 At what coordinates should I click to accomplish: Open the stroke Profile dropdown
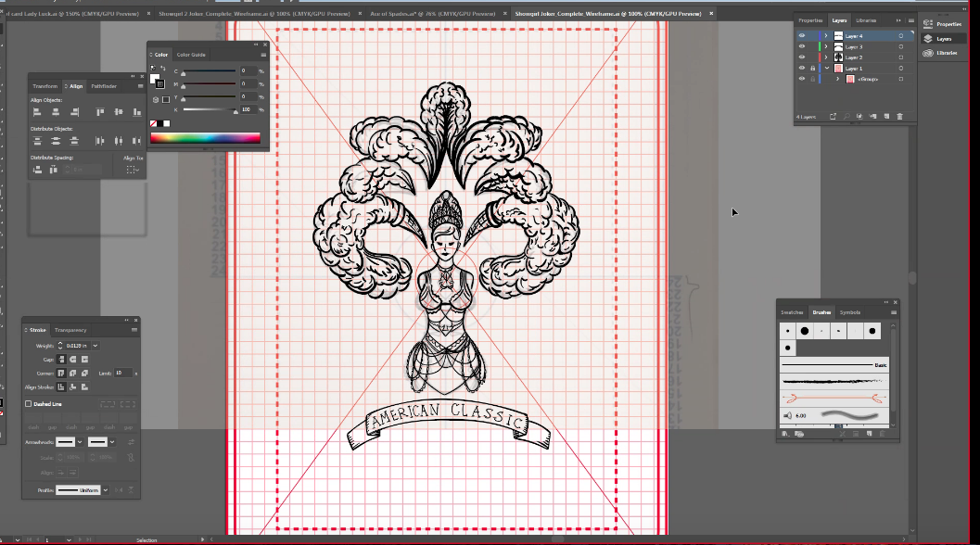click(106, 490)
